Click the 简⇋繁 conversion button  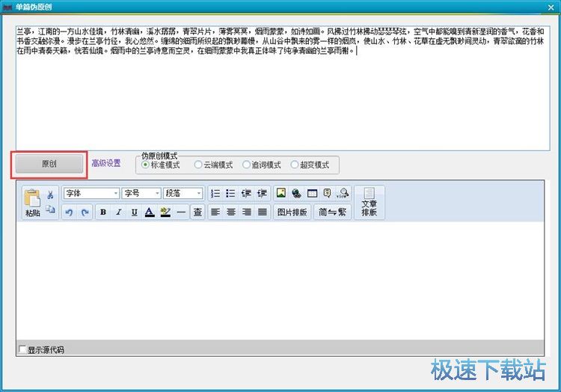pyautogui.click(x=332, y=212)
